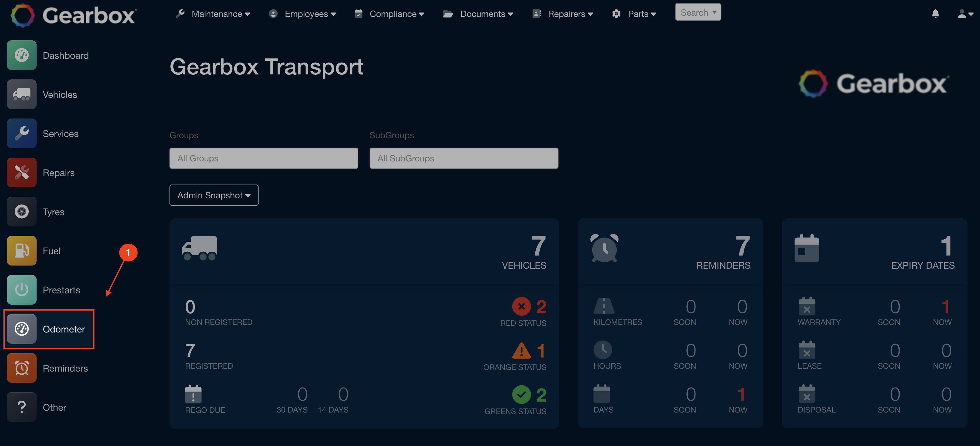The image size is (980, 446).
Task: Expand the Parts menu
Action: [634, 14]
